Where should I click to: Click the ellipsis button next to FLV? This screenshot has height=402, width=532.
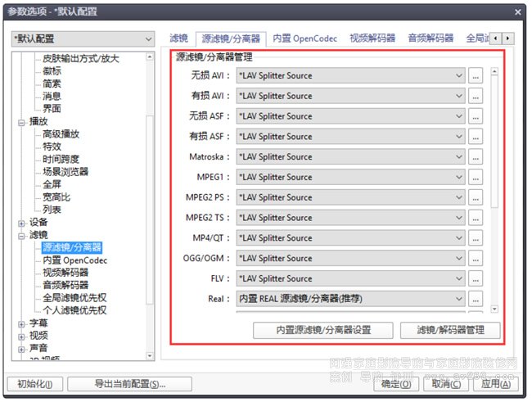pos(476,279)
